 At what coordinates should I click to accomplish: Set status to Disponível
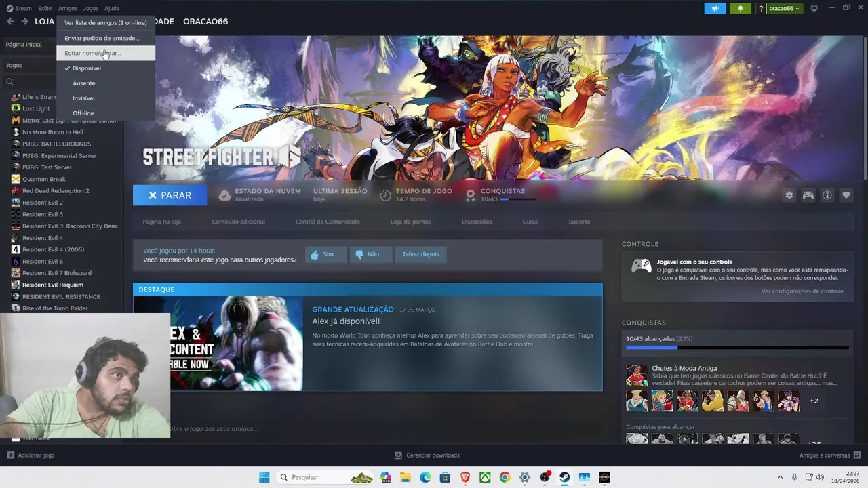106,68
